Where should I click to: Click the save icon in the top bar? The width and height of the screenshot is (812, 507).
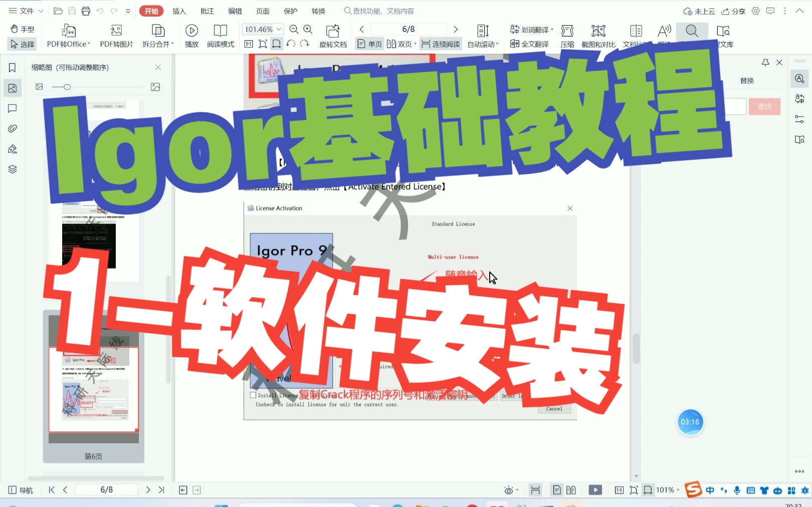click(x=72, y=11)
